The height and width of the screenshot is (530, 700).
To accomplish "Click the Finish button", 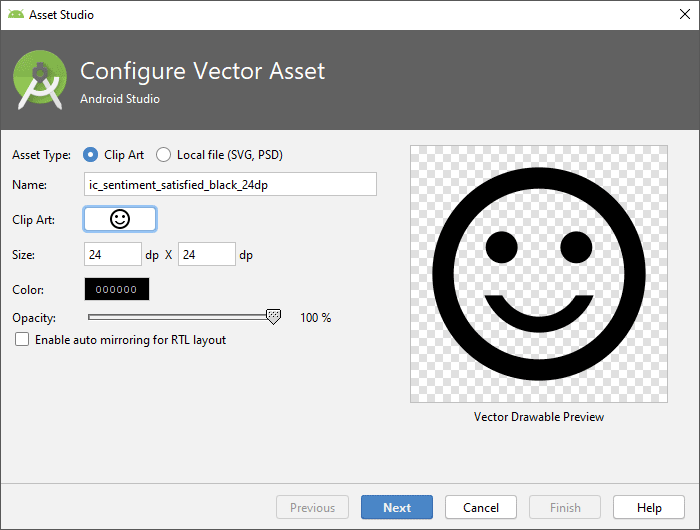I will coord(565,507).
